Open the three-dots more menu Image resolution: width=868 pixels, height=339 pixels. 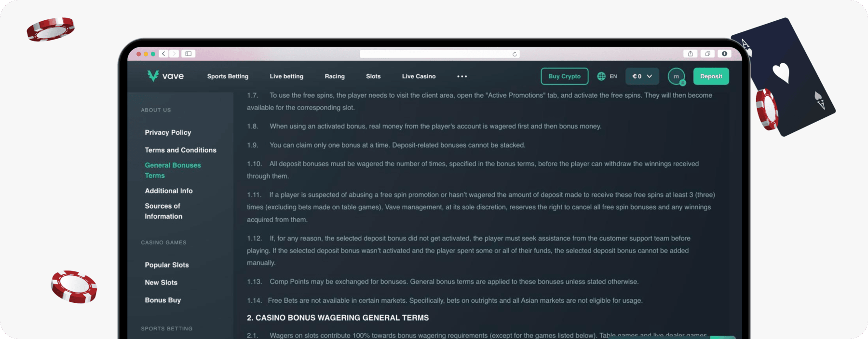462,76
